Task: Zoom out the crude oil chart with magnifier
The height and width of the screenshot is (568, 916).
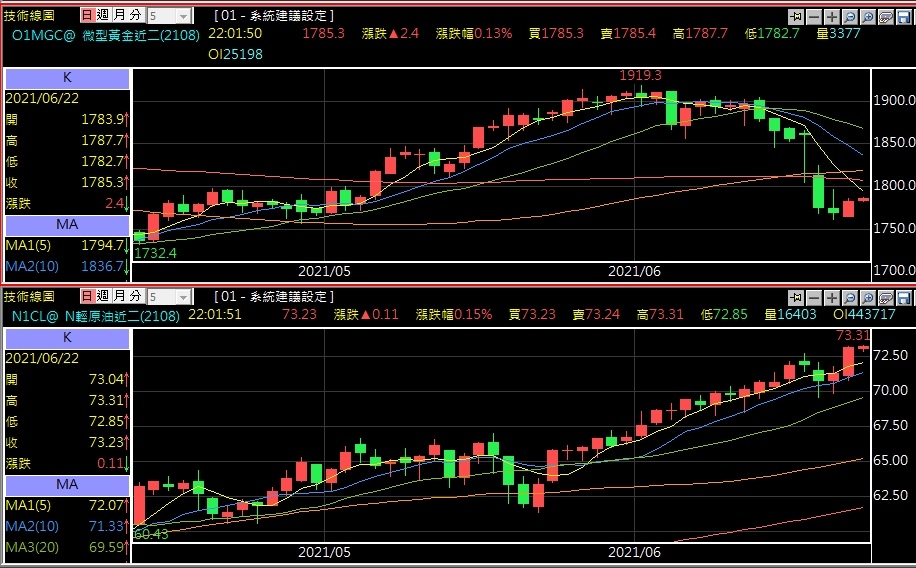Action: point(850,297)
